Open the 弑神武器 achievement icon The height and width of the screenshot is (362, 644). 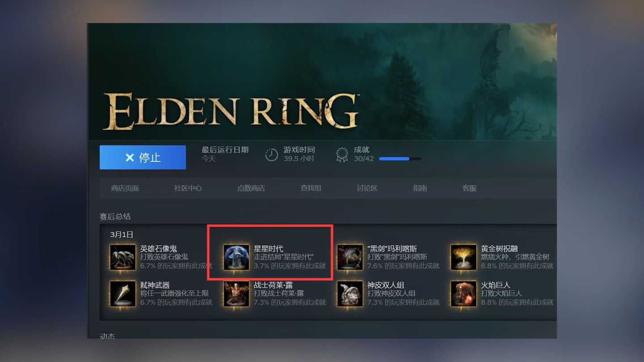[123, 294]
